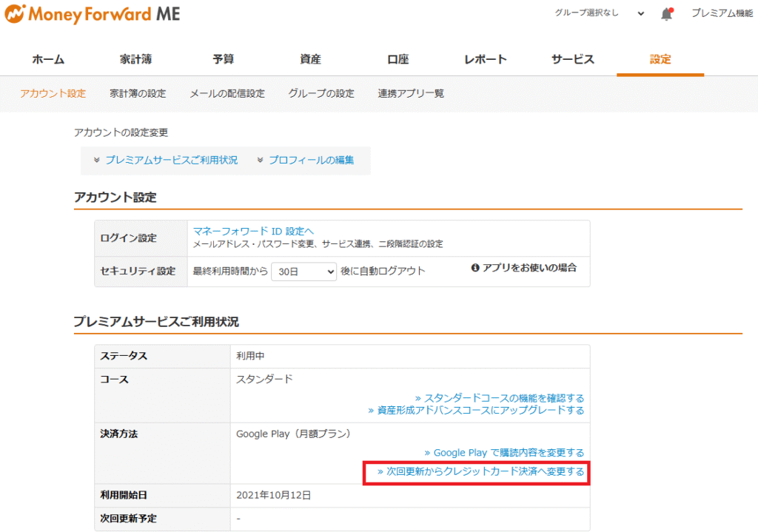Click the セキュリティ設定 row label
This screenshot has width=758, height=532.
coord(138,271)
